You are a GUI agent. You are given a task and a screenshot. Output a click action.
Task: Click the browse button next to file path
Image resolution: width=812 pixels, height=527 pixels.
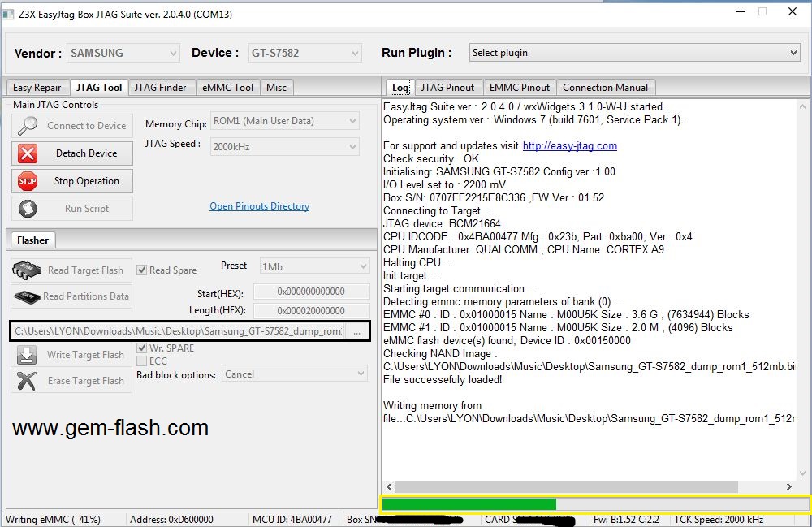click(356, 331)
